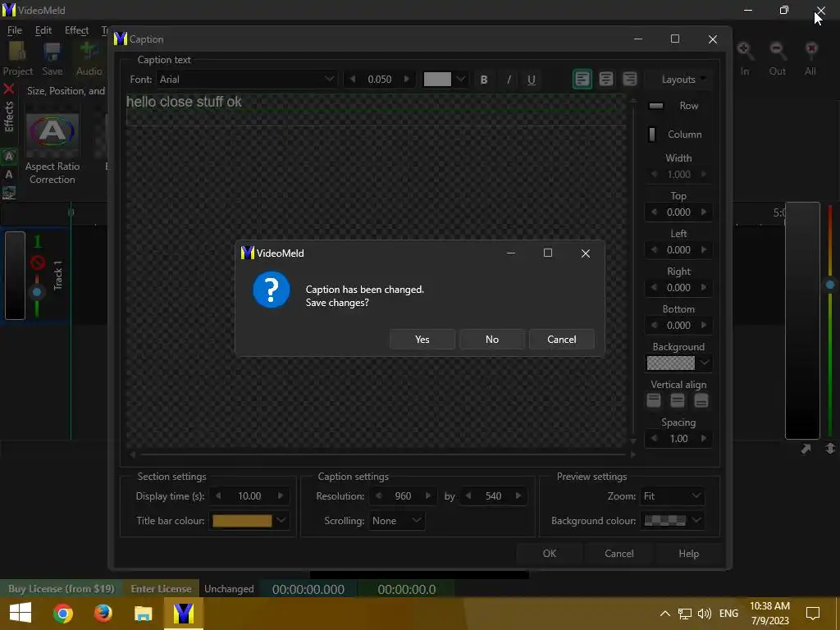Open the Effect menu in VideoMeld
The width and height of the screenshot is (840, 630).
[76, 30]
